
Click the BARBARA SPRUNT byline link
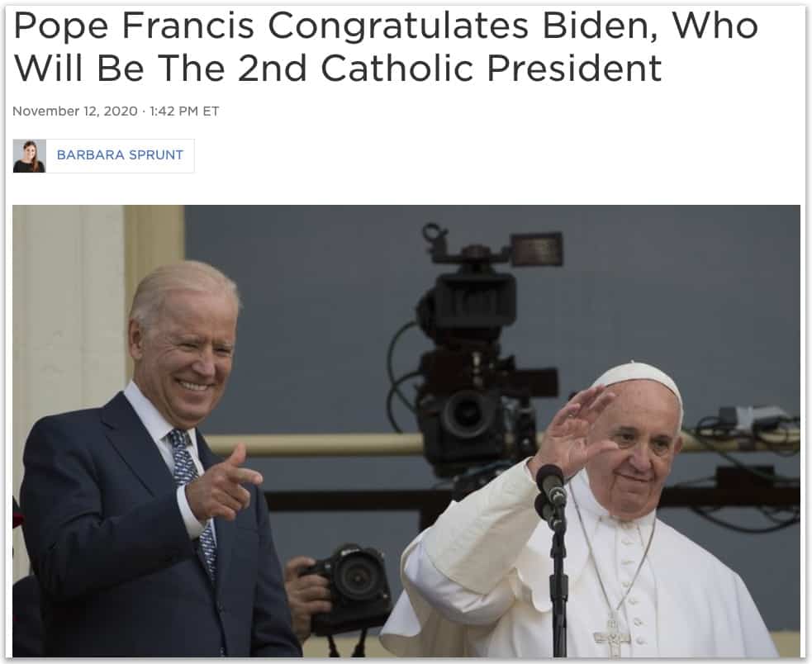tap(120, 155)
